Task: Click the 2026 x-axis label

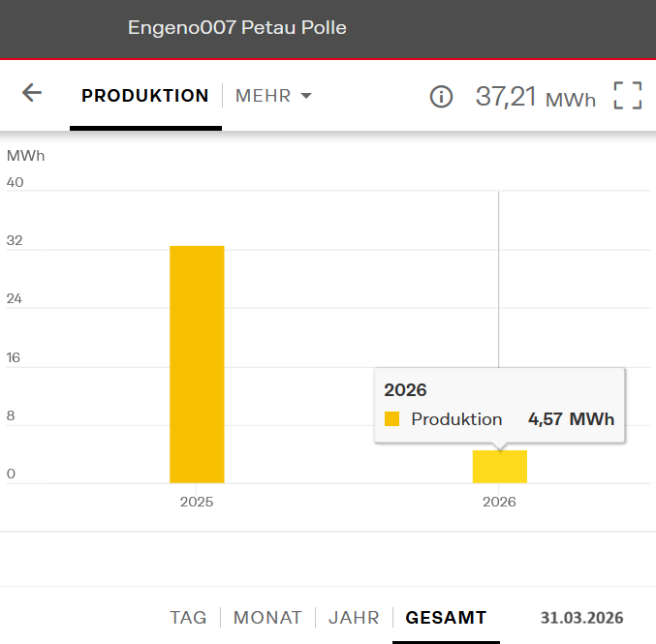Action: click(499, 502)
